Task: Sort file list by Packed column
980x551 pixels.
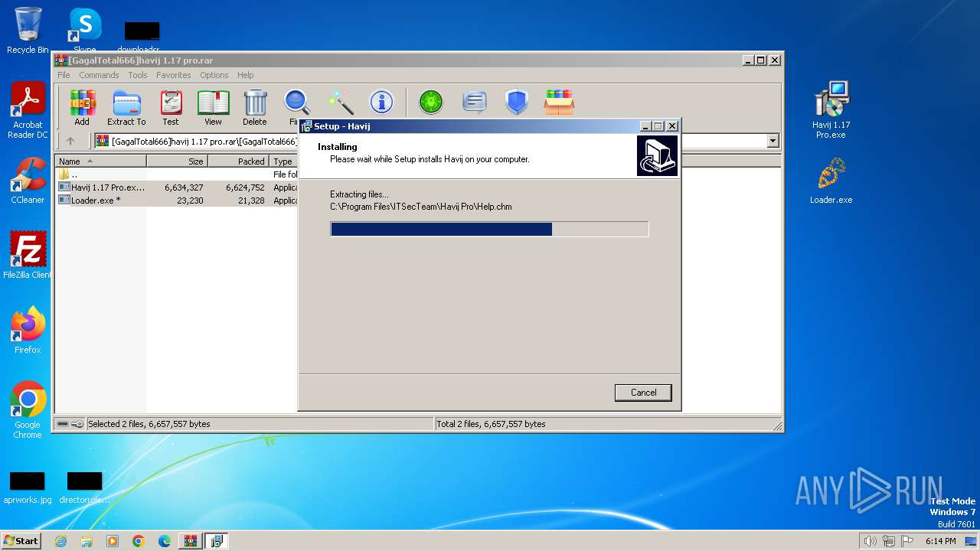Action: click(238, 161)
